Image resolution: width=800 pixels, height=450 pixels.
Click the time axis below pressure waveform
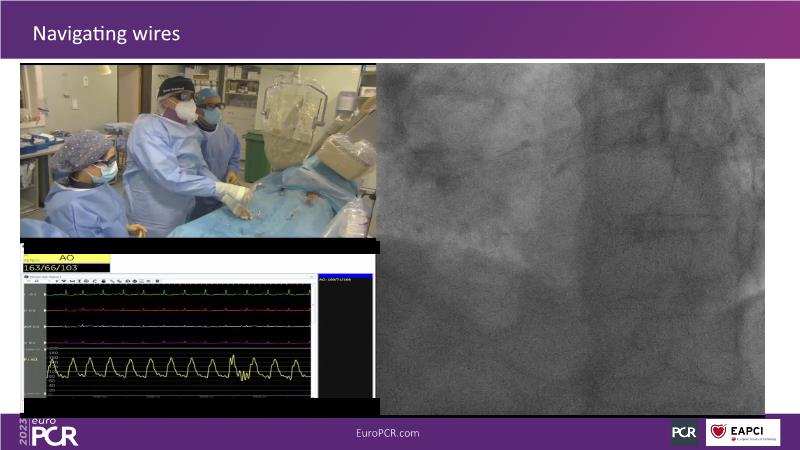coord(180,394)
